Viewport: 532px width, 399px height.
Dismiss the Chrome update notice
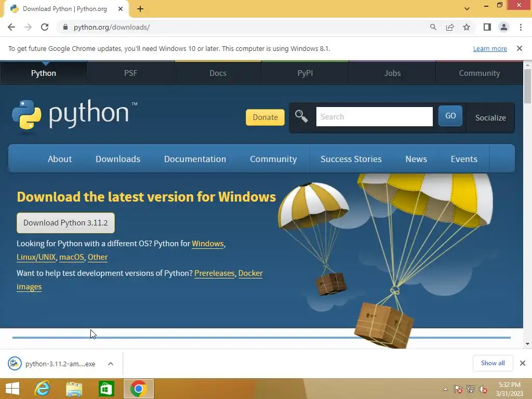click(520, 48)
